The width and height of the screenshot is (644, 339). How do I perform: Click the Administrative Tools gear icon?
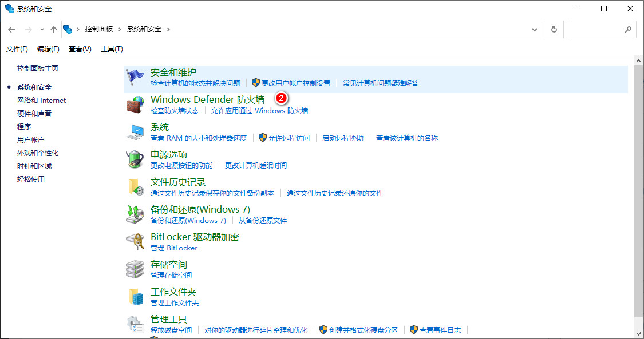135,324
